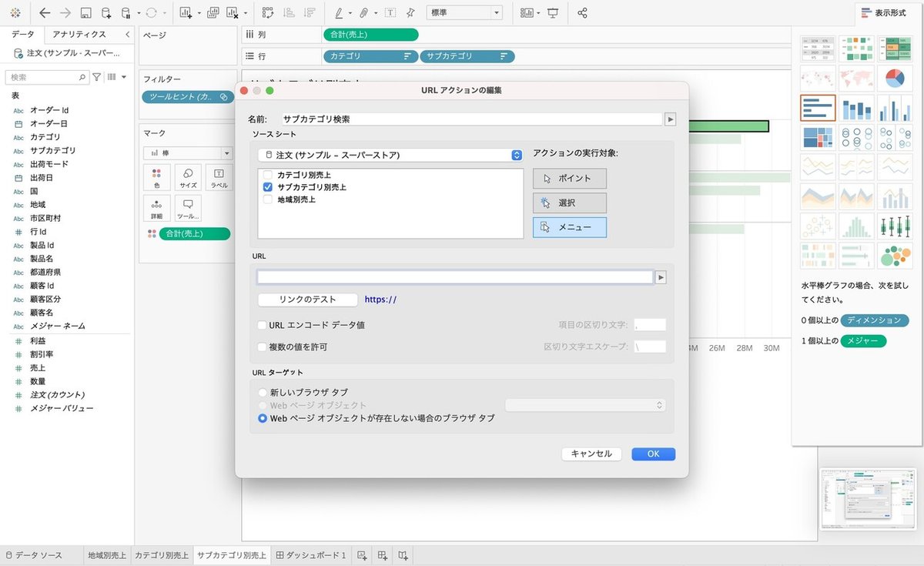Click the Size (サイズ) button on the Marks card
Screen dimensions: 924x566
tap(187, 179)
